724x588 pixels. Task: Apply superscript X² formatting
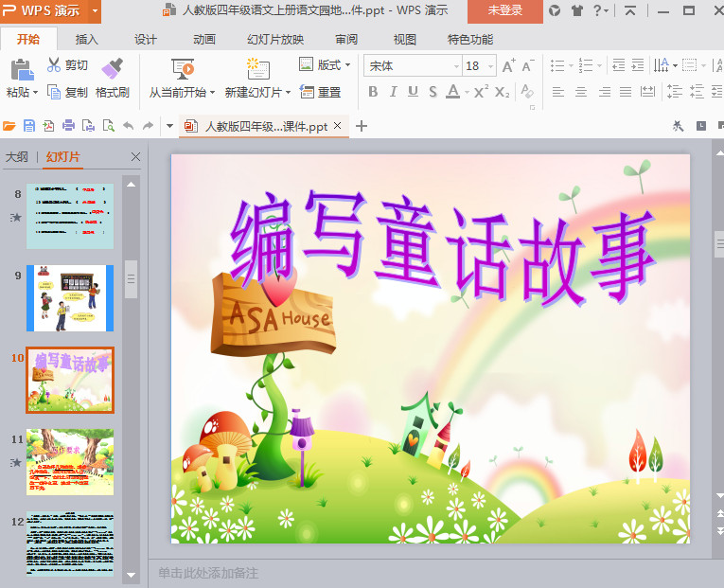pos(481,92)
